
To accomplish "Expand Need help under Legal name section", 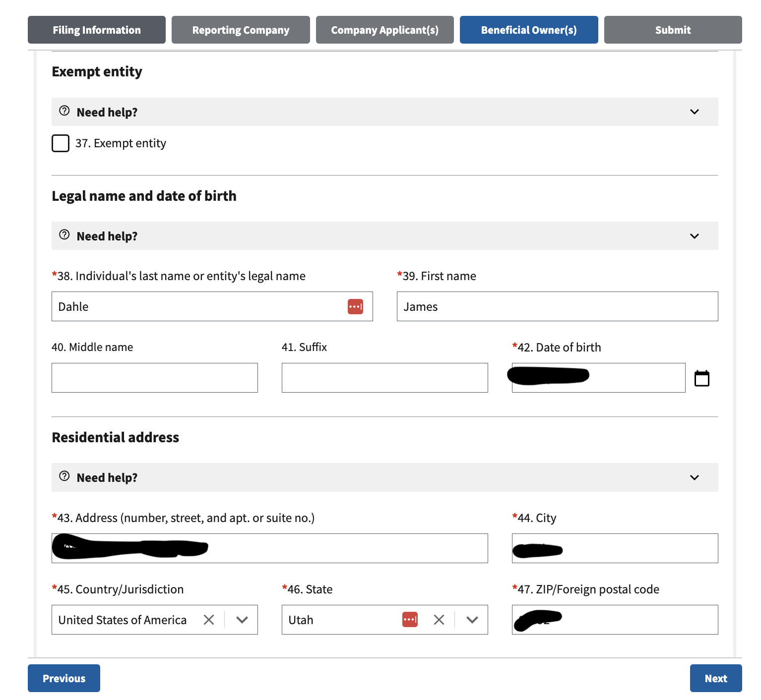I will coord(694,236).
